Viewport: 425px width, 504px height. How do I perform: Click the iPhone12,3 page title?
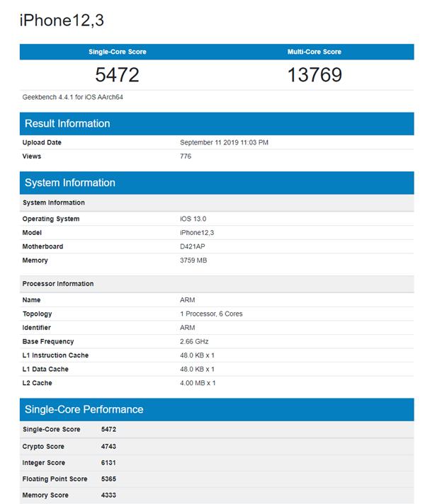tap(62, 21)
